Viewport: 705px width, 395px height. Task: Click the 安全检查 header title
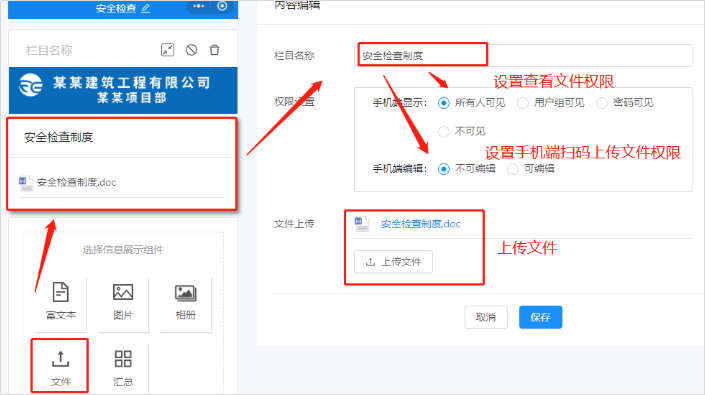(x=116, y=8)
